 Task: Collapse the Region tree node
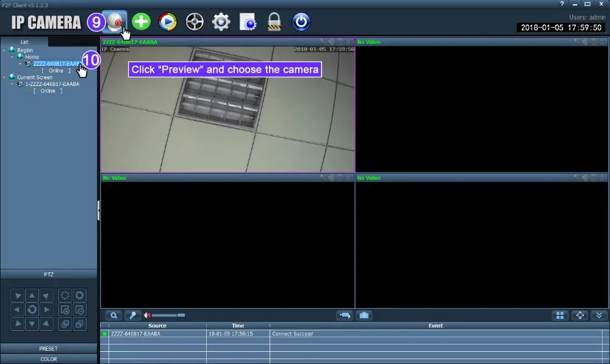point(4,50)
